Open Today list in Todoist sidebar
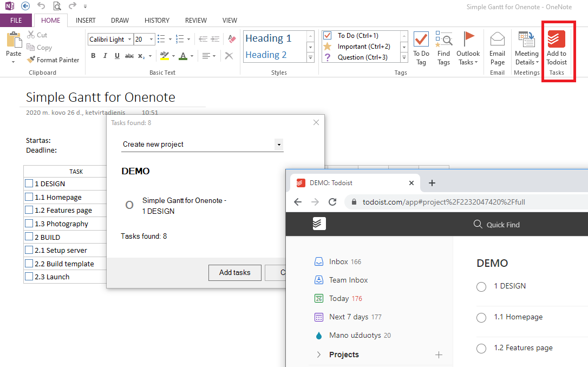 coord(340,298)
